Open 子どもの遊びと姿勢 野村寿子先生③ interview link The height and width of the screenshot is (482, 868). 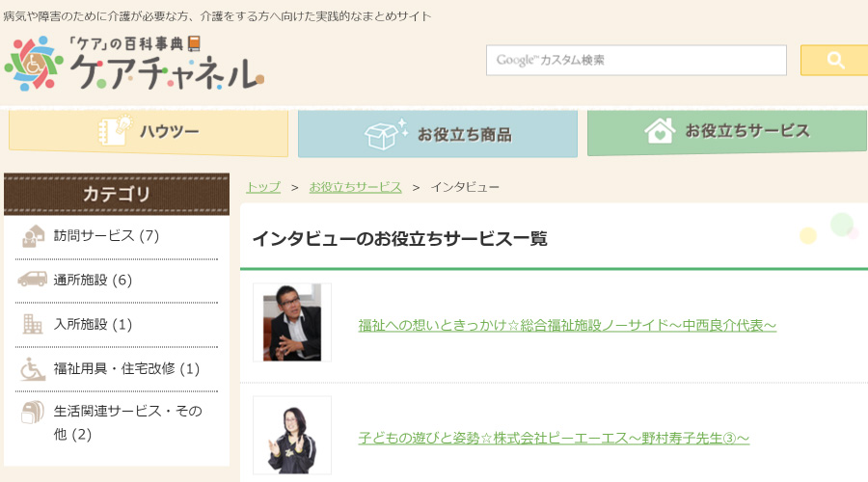click(x=554, y=439)
